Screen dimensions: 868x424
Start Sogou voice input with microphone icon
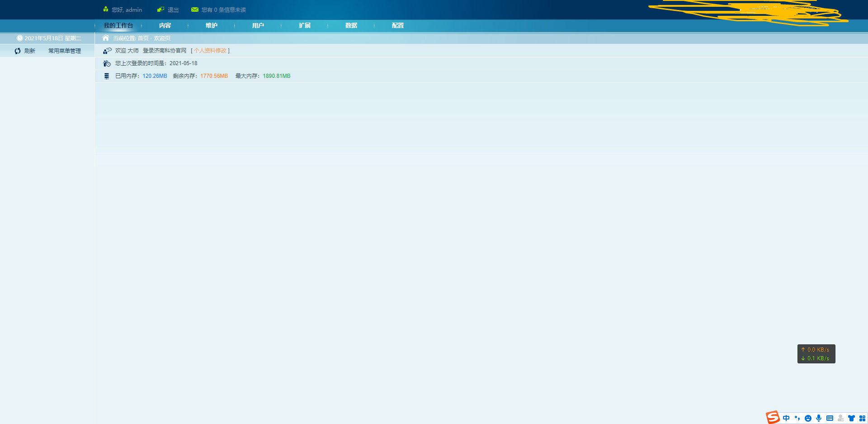tap(819, 418)
